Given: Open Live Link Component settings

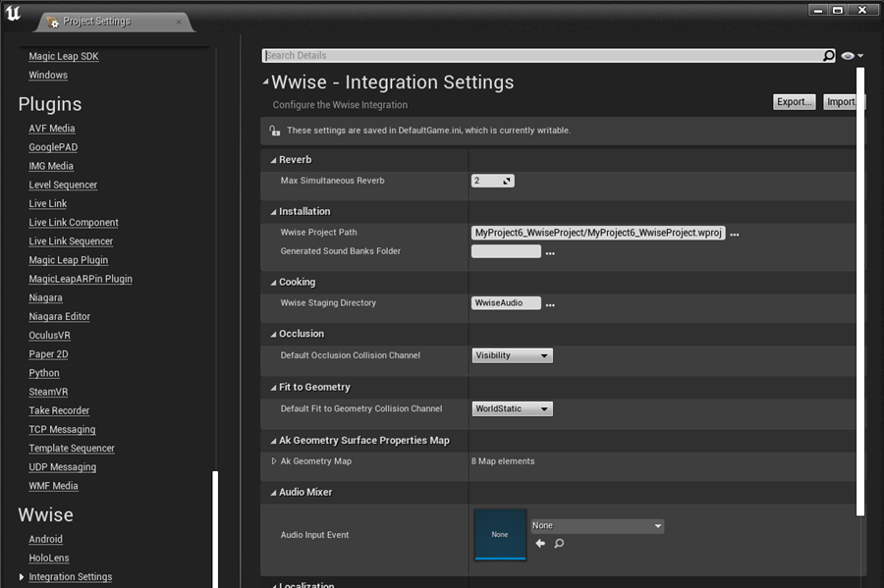Looking at the screenshot, I should (74, 223).
